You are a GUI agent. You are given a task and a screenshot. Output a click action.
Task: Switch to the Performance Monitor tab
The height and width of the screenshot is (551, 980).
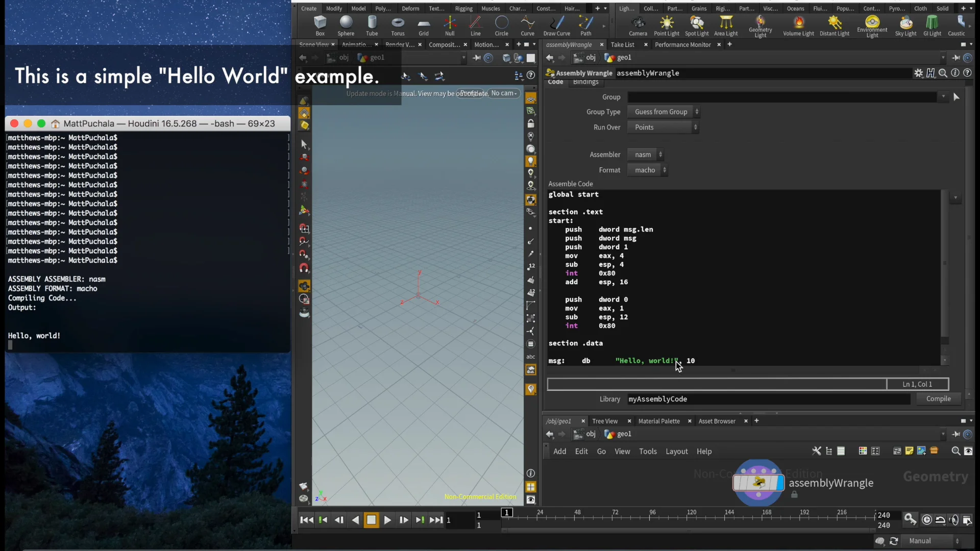coord(683,45)
